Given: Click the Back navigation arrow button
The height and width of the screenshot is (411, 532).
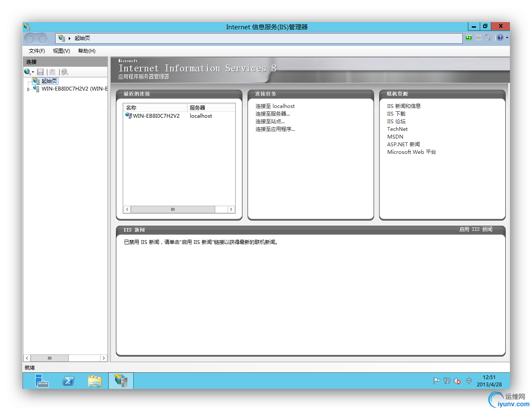Looking at the screenshot, I should pos(30,39).
